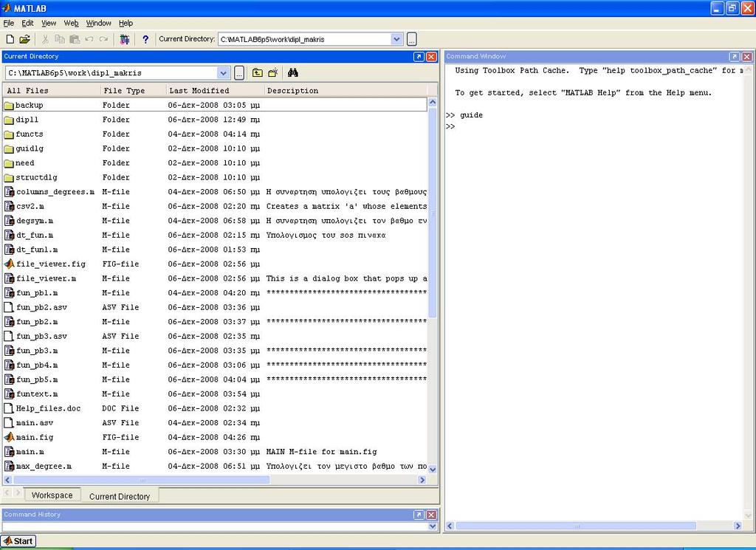This screenshot has height=550, width=756.
Task: Open Help with the question mark icon
Action: [145, 40]
